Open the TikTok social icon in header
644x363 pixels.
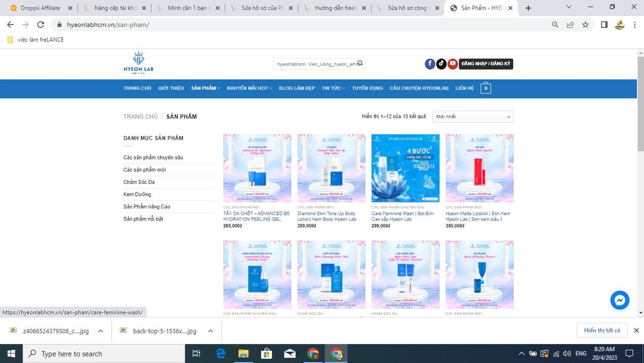click(441, 64)
